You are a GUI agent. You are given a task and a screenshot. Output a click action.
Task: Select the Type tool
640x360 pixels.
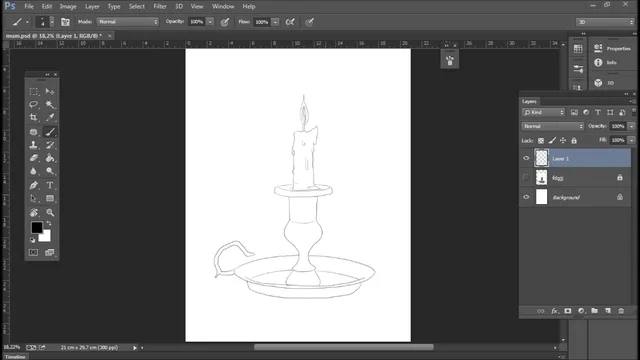(x=50, y=185)
